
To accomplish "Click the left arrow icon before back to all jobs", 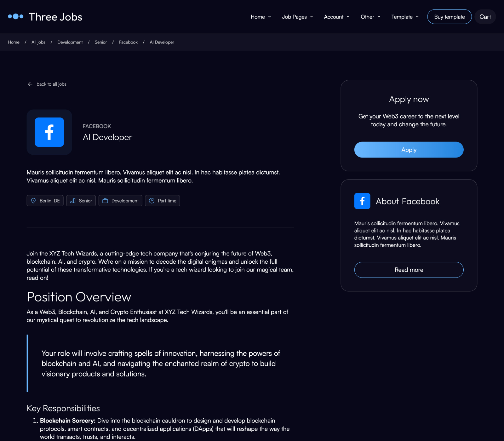I will click(x=30, y=84).
